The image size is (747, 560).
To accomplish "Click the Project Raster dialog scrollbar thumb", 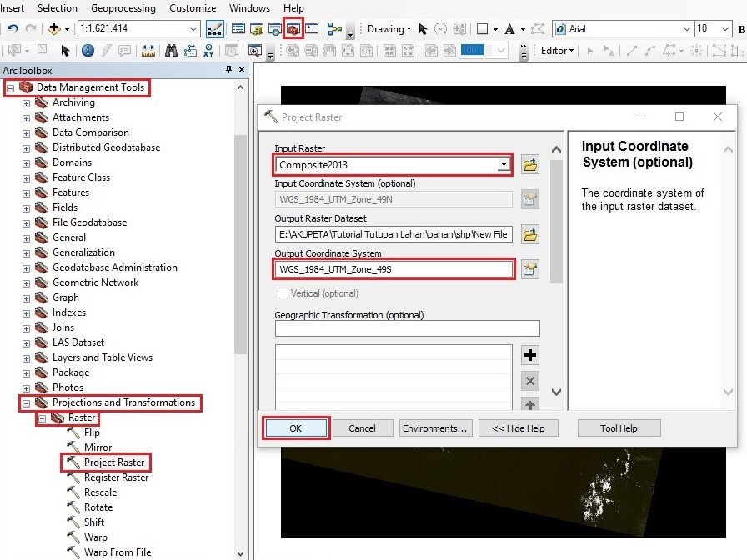I will click(556, 222).
